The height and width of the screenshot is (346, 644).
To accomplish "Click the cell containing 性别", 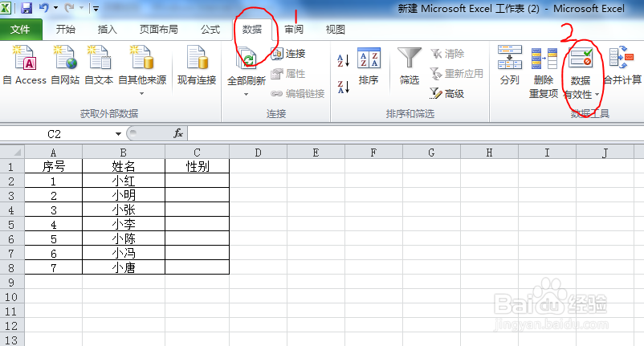I will [198, 166].
